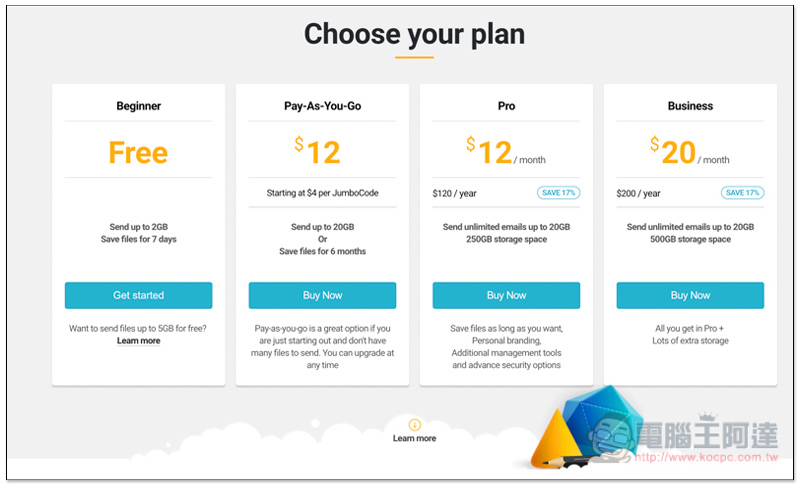Buy the Pay-As-You-Go plan
Image resolution: width=800 pixels, height=486 pixels.
click(x=322, y=295)
